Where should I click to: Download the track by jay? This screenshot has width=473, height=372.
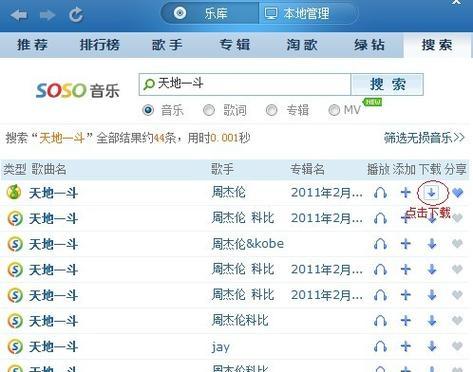coord(432,346)
